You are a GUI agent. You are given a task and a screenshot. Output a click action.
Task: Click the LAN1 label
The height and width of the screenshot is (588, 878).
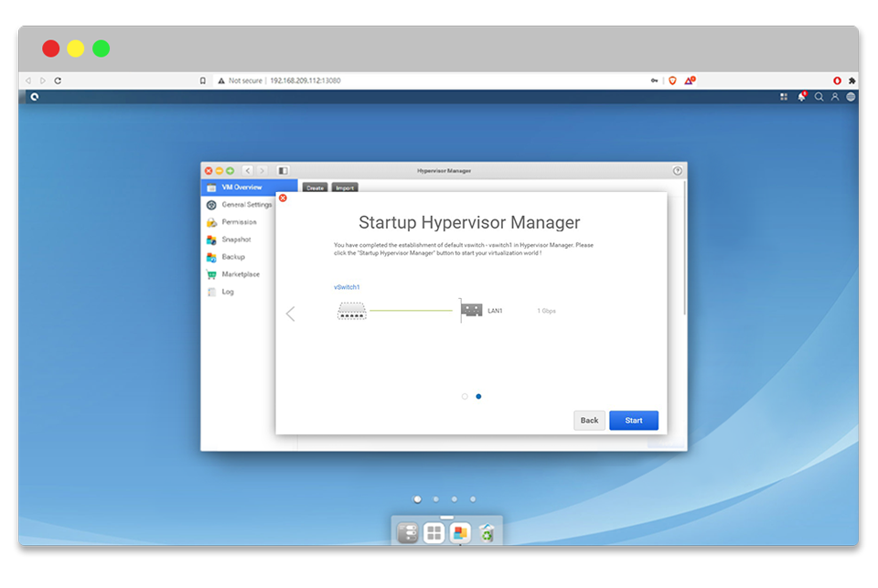(495, 311)
